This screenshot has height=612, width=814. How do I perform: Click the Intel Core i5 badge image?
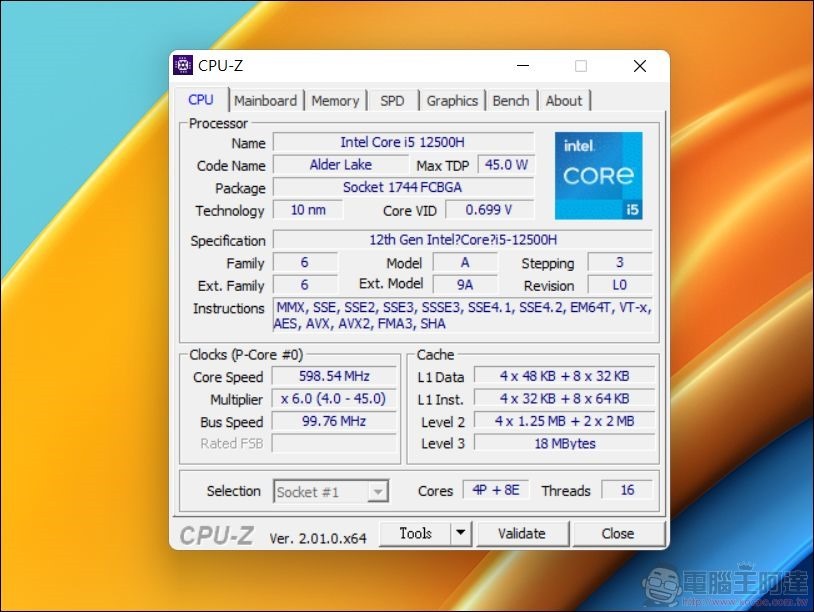point(598,175)
